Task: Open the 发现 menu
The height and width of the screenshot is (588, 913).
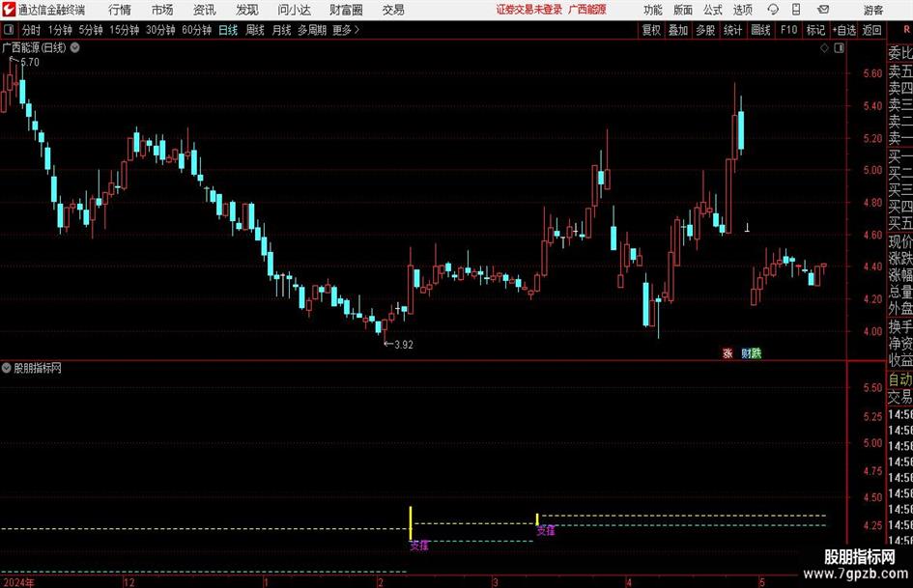Action: (x=247, y=10)
